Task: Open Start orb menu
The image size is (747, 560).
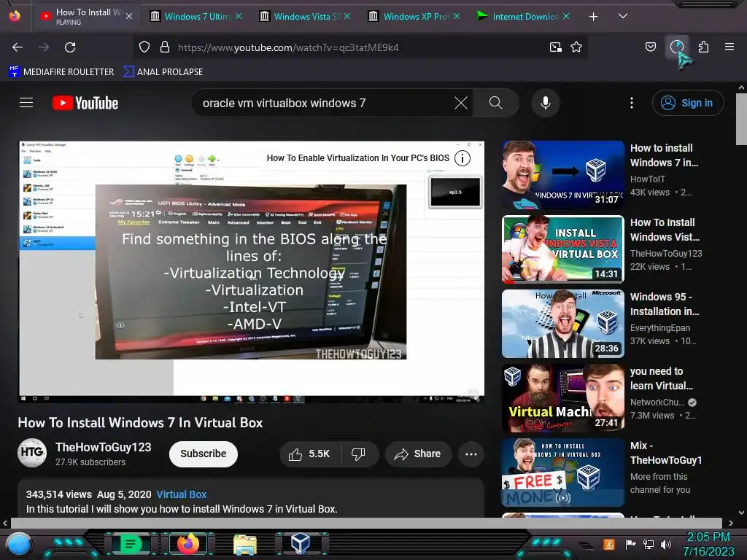Action: click(x=18, y=544)
